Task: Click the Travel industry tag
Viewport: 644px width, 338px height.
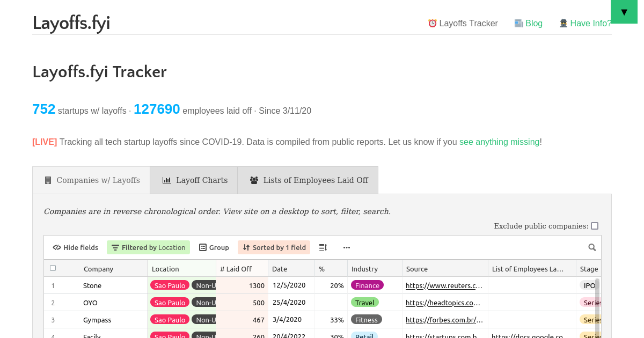Action: point(365,303)
